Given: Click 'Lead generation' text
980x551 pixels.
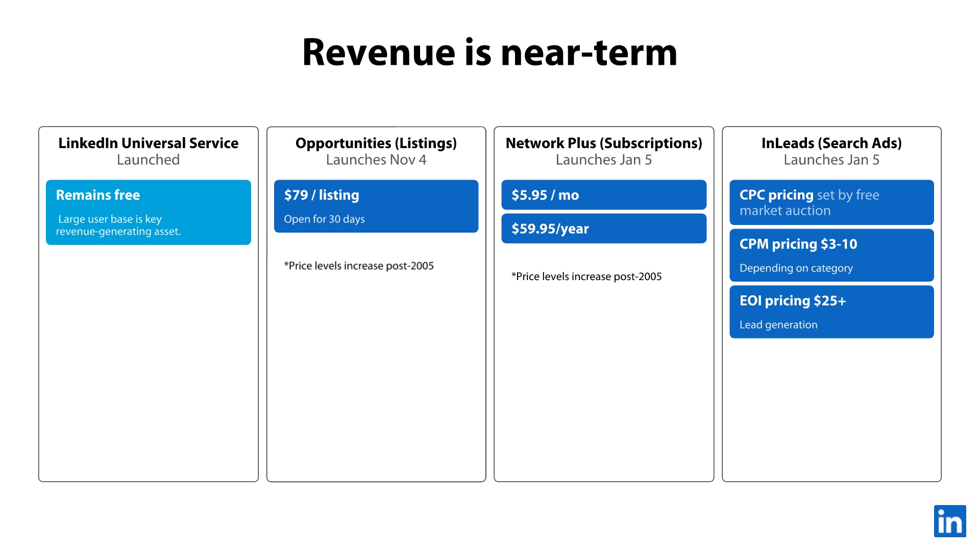Looking at the screenshot, I should click(778, 325).
